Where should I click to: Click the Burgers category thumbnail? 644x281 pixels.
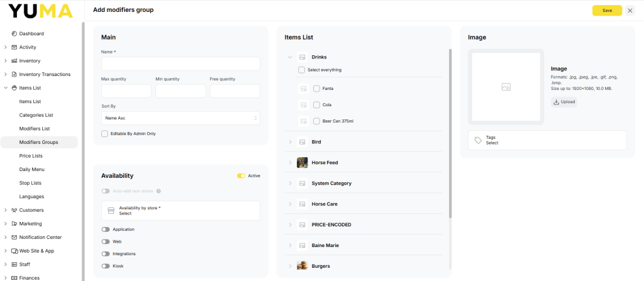pos(303,266)
